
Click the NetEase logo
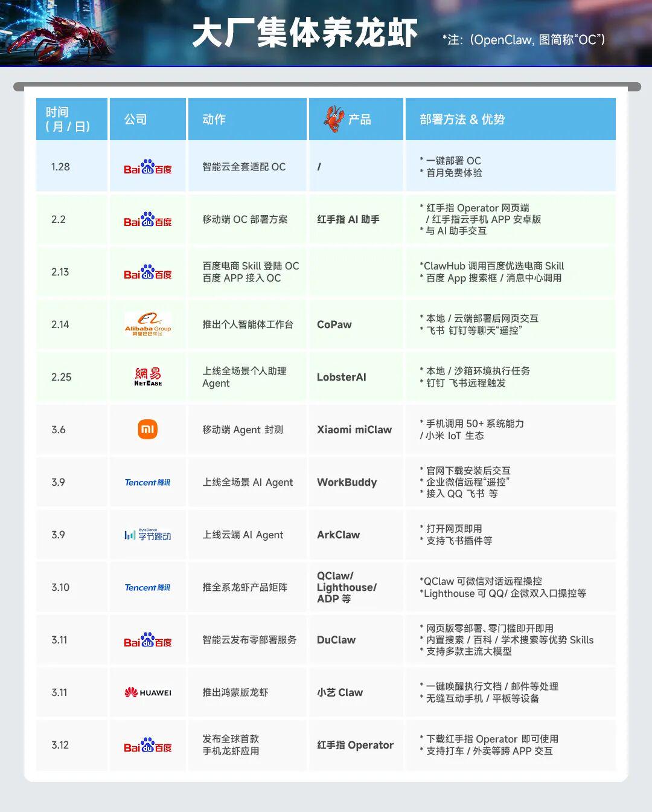coord(148,377)
